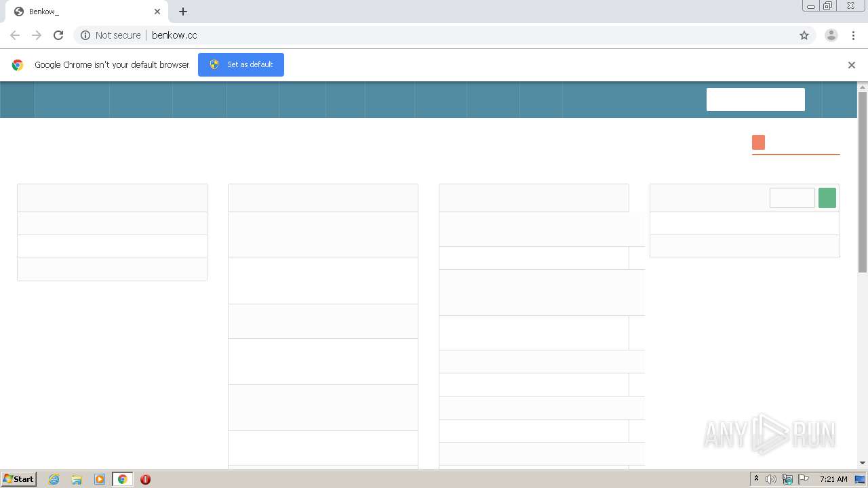Click page scrollbar down arrow
This screenshot has width=868, height=488.
coord(863,463)
